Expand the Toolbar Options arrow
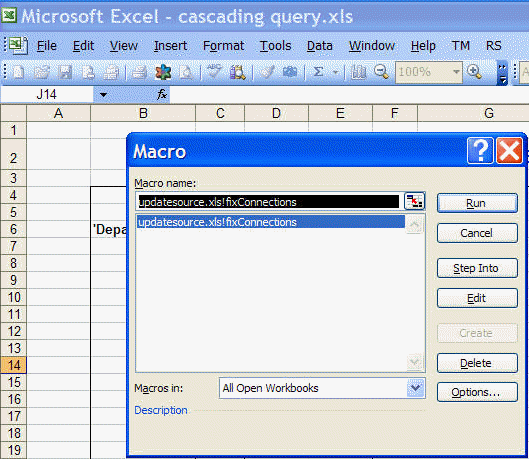The width and height of the screenshot is (529, 459). (502, 73)
